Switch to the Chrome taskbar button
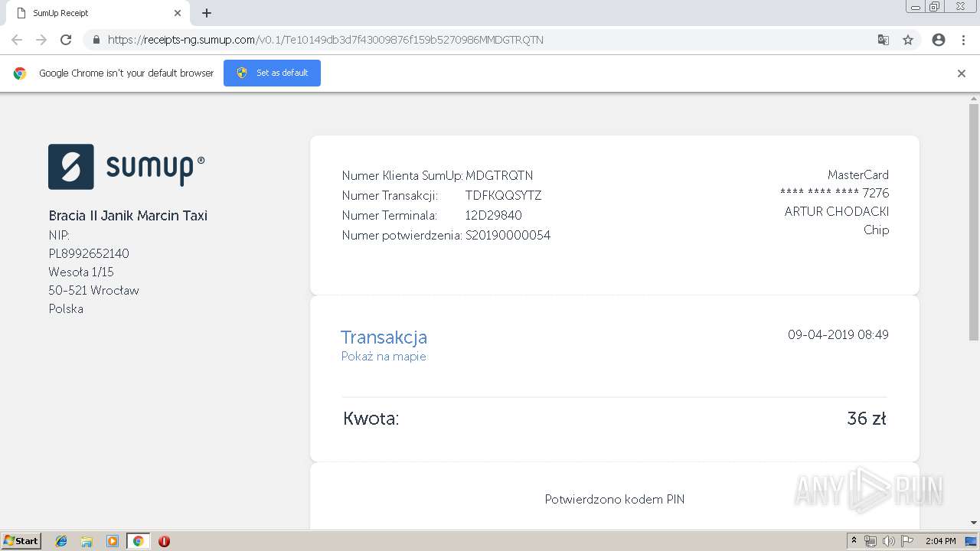Image resolution: width=980 pixels, height=551 pixels. (x=138, y=541)
